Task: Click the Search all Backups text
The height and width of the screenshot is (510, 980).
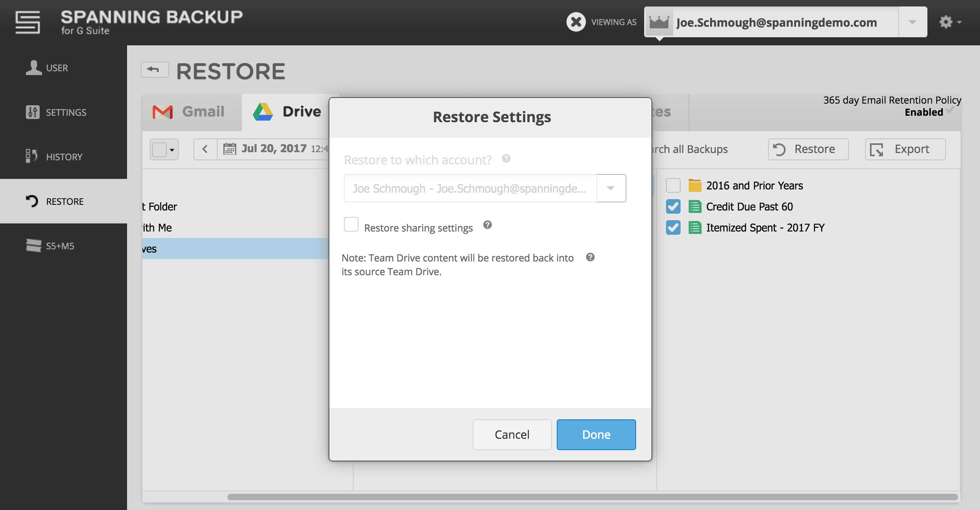Action: click(690, 149)
